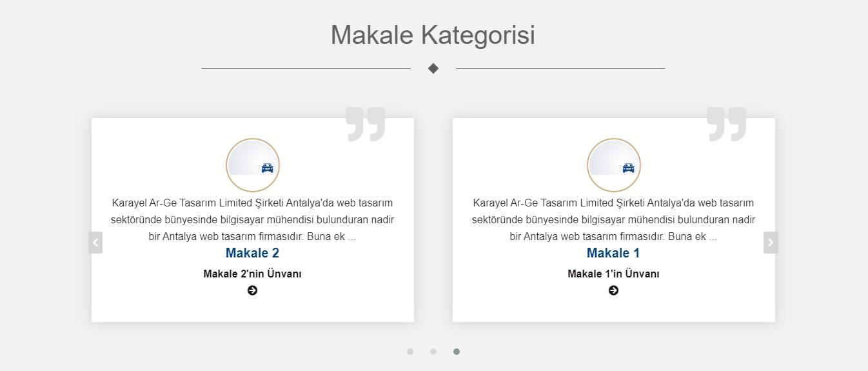This screenshot has width=868, height=371.
Task: Go to the previous slide with the left arrow
Action: (95, 243)
